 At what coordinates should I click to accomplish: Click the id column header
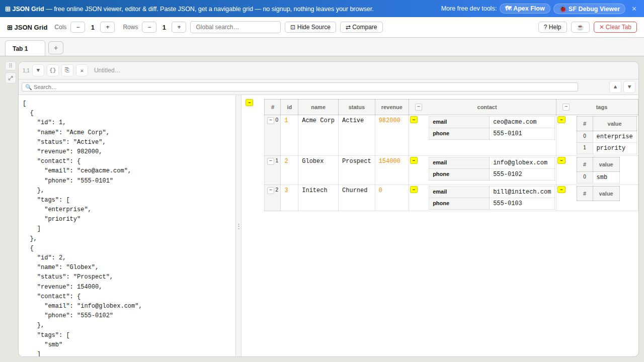tap(289, 107)
